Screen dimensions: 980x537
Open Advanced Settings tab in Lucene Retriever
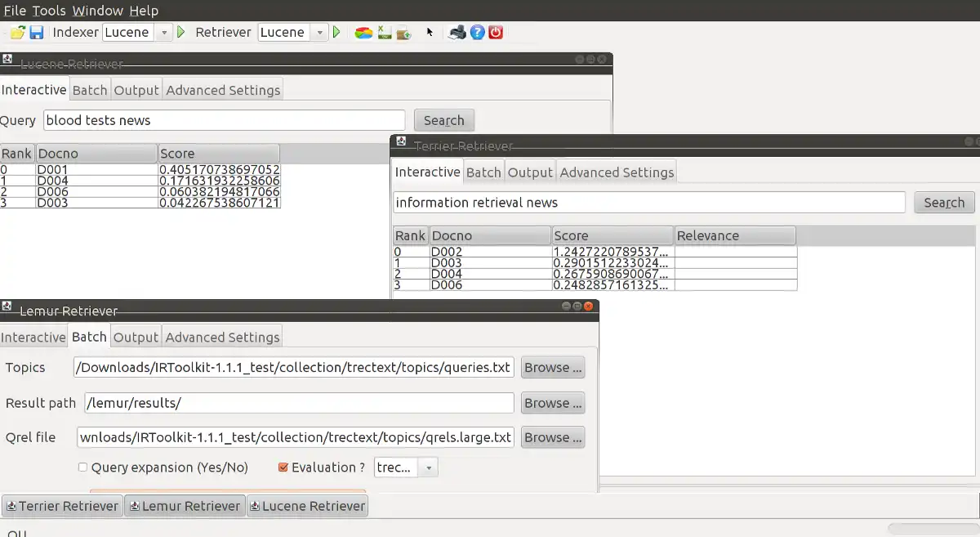(223, 91)
